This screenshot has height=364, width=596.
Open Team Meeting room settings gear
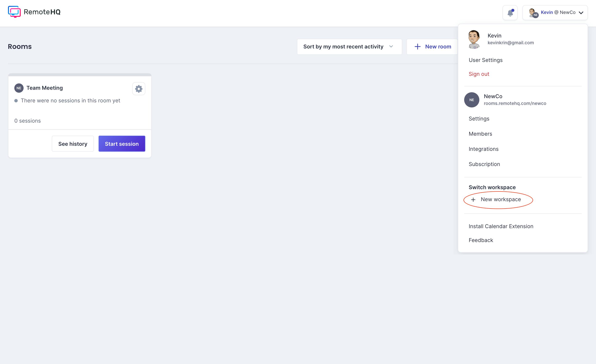click(x=139, y=89)
